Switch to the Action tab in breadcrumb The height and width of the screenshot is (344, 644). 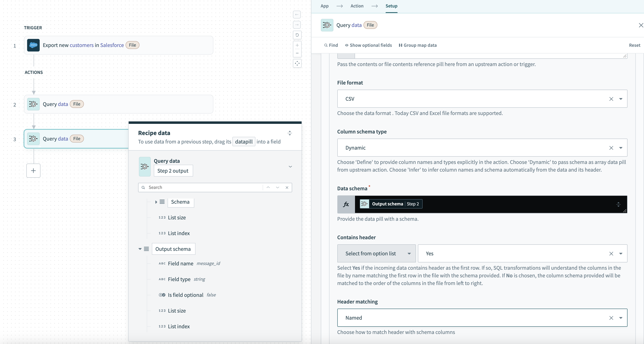357,6
